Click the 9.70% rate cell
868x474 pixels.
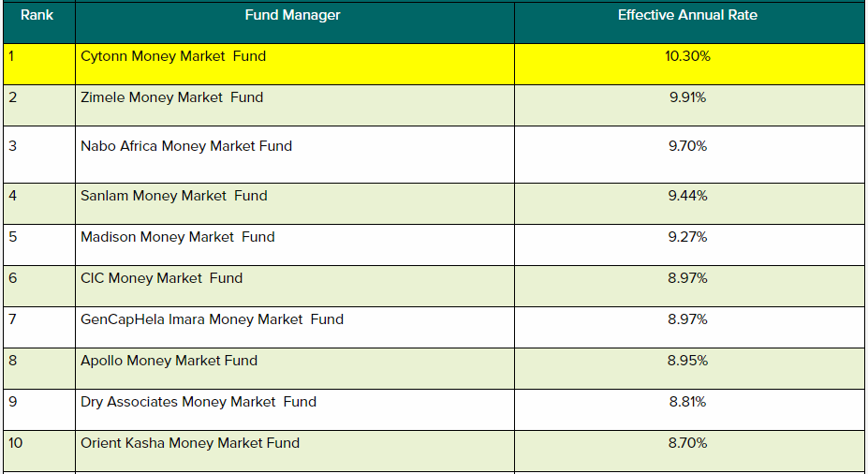[687, 146]
